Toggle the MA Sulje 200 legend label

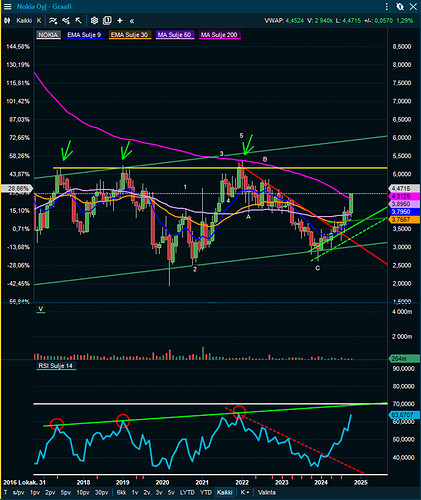coord(219,35)
